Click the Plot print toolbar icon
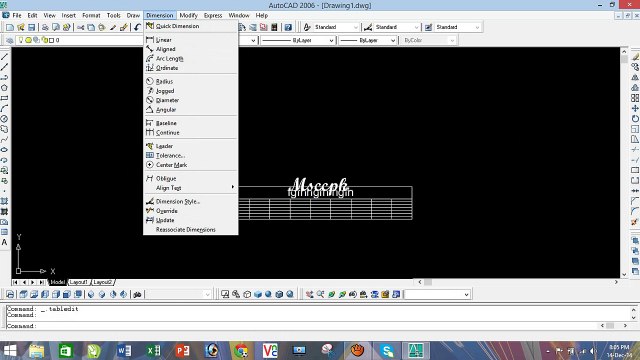 (45, 27)
